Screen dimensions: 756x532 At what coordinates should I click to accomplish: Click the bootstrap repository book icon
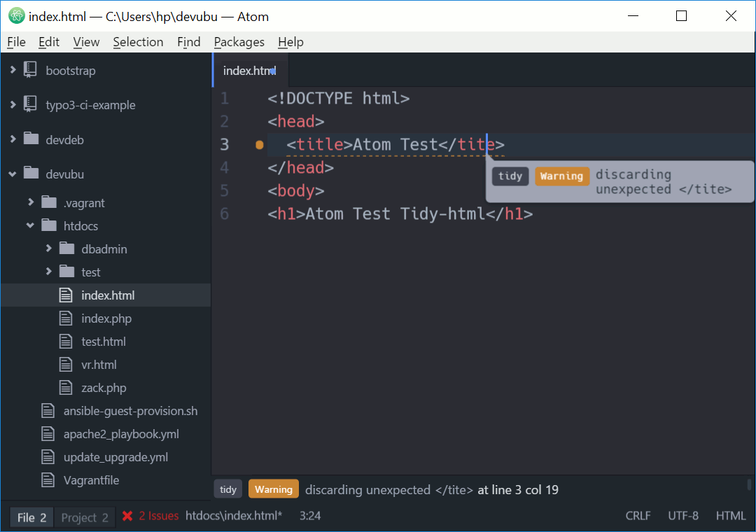click(29, 70)
